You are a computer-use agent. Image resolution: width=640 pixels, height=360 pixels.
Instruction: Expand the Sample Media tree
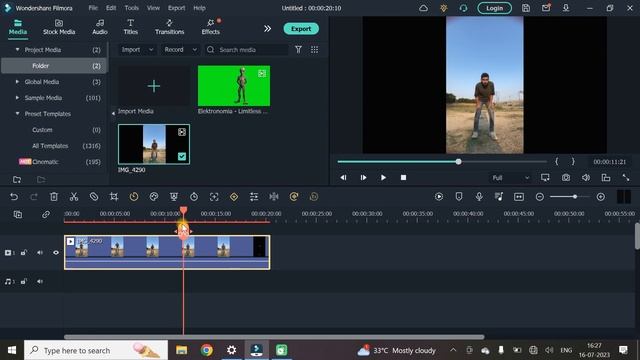17,98
